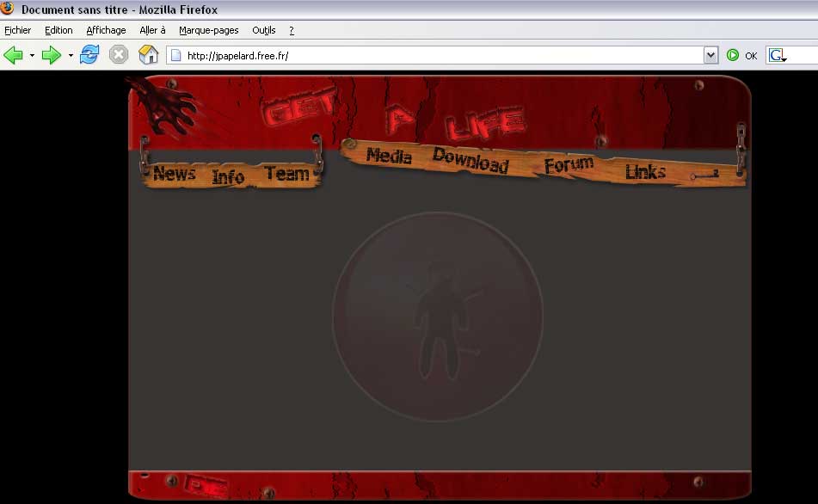Open the Forward history dropdown arrow
Screen dimensions: 818x504
click(71, 56)
